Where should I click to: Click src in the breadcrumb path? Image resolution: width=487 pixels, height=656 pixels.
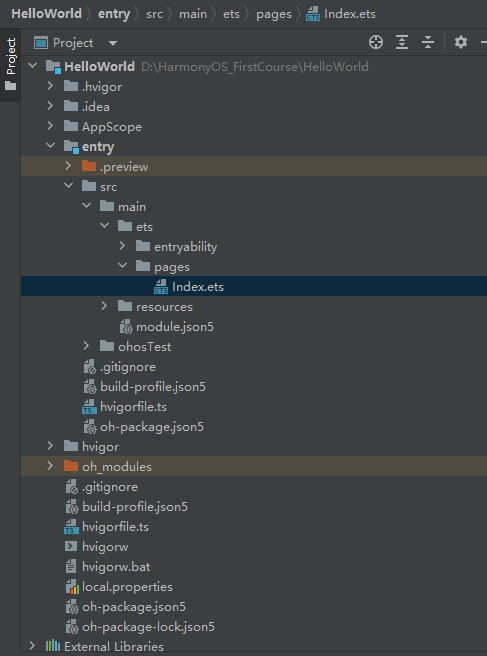(x=154, y=14)
